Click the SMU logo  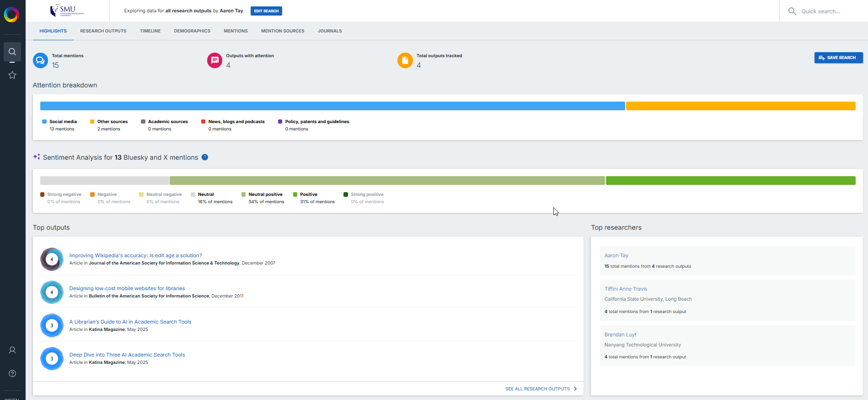point(67,11)
